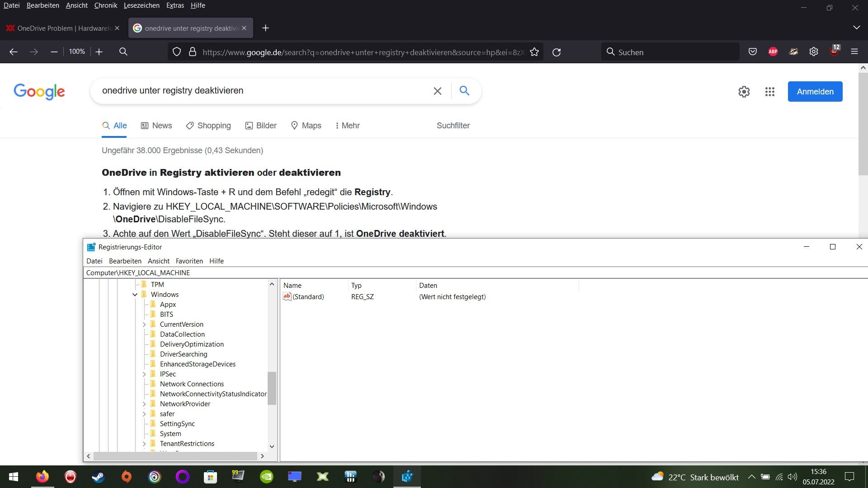The height and width of the screenshot is (488, 868).
Task: Open the Pocket save icon
Action: (x=753, y=52)
